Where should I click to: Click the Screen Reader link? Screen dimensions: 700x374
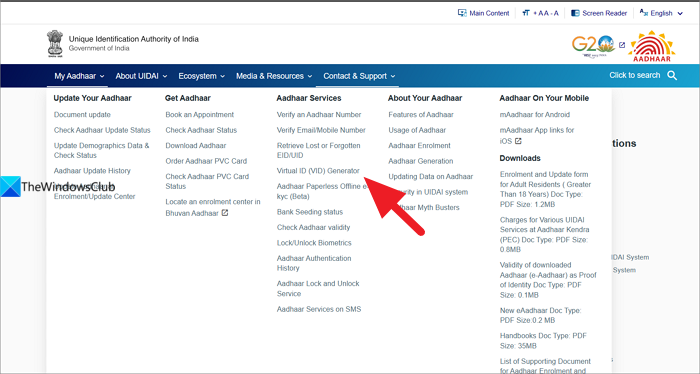(x=604, y=13)
